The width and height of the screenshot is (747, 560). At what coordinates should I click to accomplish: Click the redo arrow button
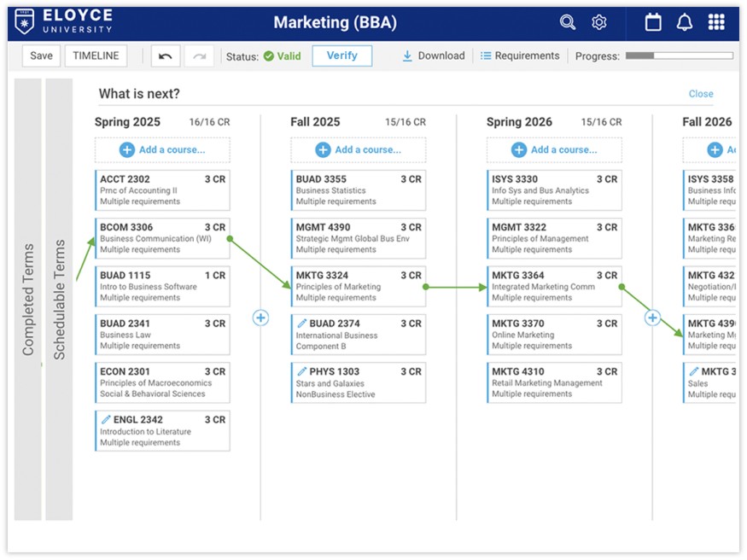tap(199, 56)
